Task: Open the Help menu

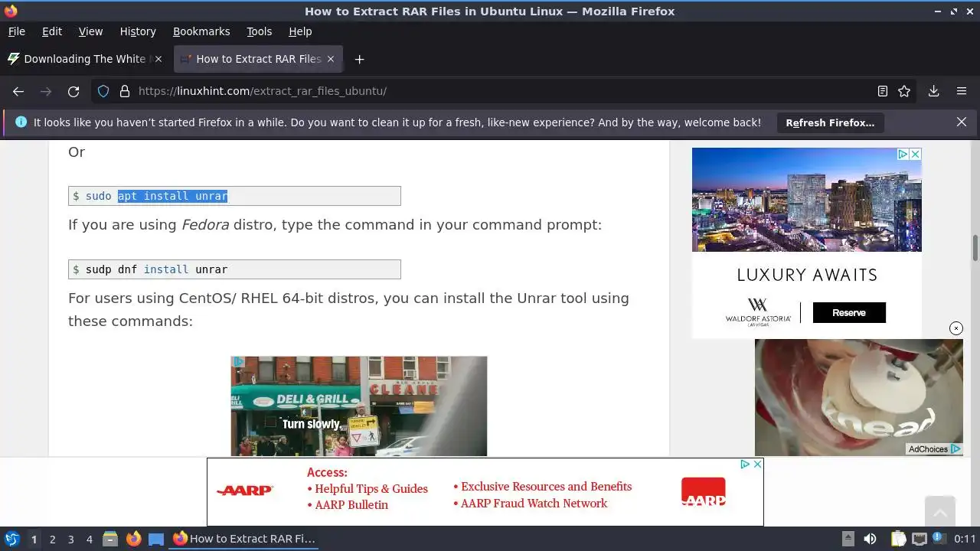Action: coord(300,31)
